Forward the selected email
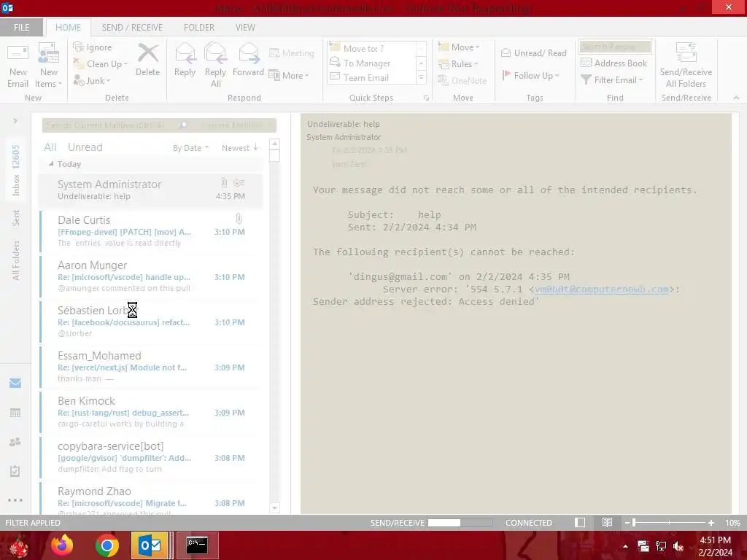The width and height of the screenshot is (747, 560). (x=248, y=60)
